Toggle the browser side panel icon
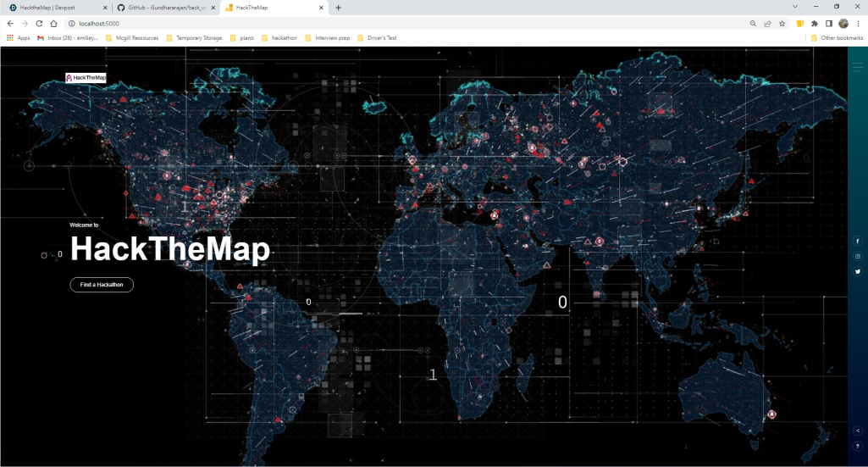The image size is (868, 467). coord(829,23)
